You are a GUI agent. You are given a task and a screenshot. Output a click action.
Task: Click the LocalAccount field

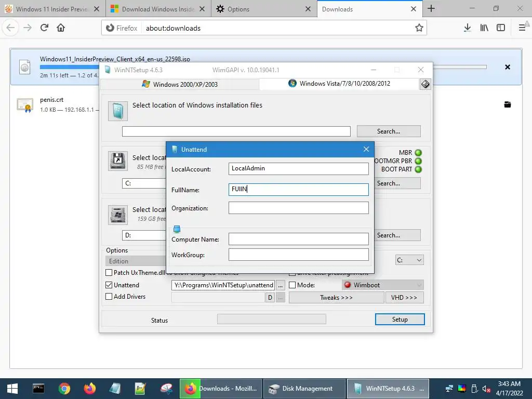299,169
